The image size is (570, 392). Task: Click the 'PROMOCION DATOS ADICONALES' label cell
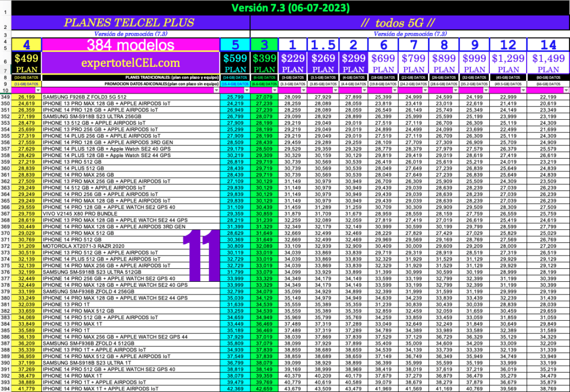(x=130, y=84)
